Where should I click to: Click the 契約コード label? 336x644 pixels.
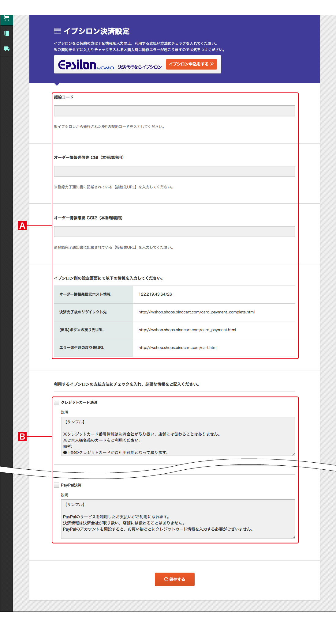point(64,97)
